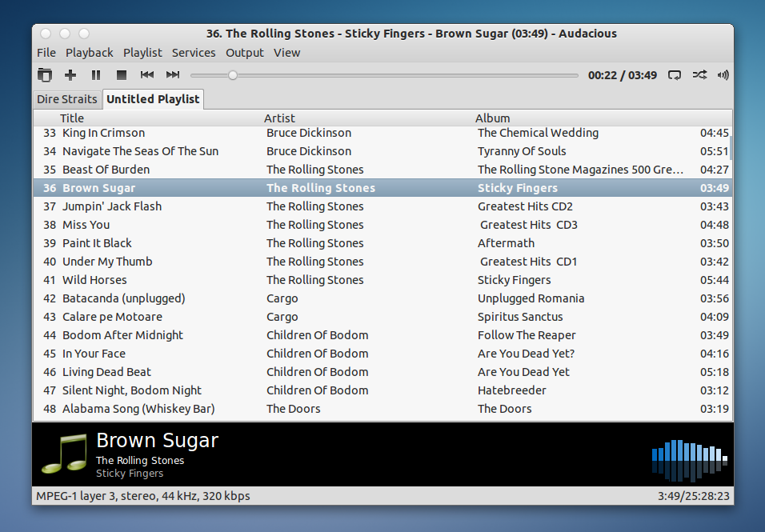Select track 44 Bodom After Midnight

383,335
